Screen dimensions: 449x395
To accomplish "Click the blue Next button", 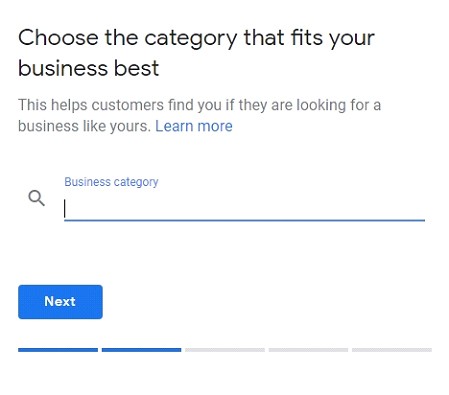I will (x=60, y=302).
